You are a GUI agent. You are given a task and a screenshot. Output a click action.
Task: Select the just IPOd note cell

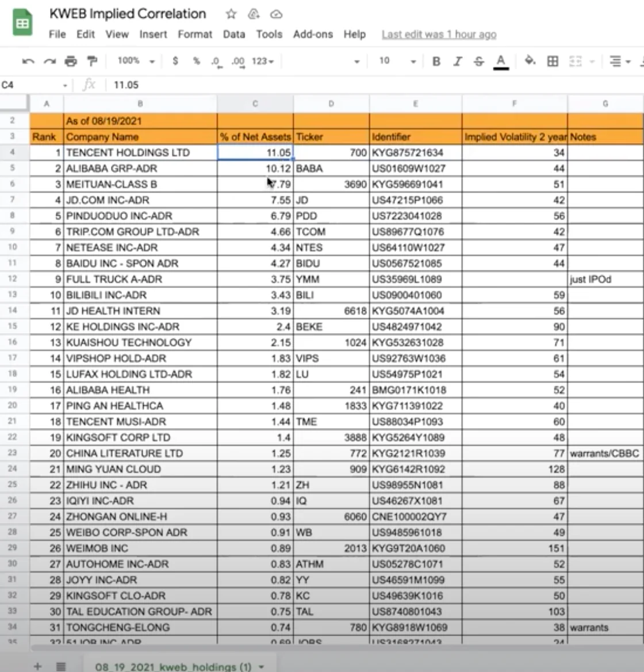coord(605,280)
